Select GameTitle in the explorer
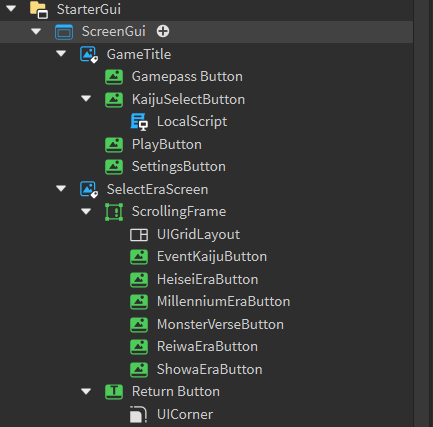 (x=139, y=54)
